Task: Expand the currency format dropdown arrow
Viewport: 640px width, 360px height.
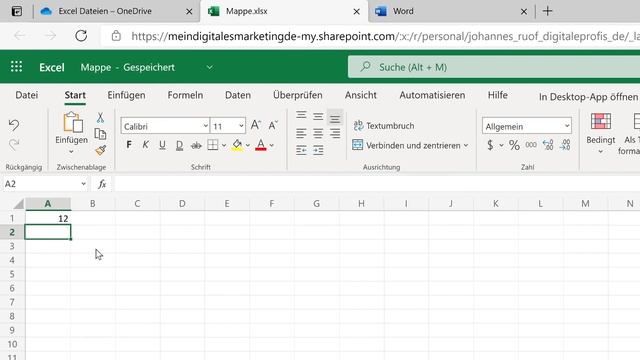Action: (501, 145)
